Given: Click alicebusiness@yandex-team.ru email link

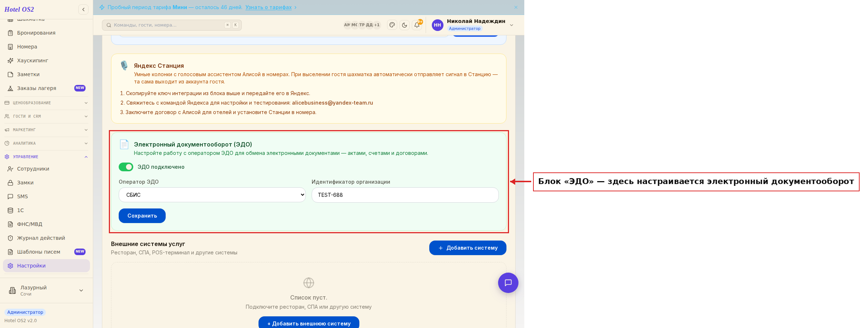Looking at the screenshot, I should pyautogui.click(x=332, y=103).
